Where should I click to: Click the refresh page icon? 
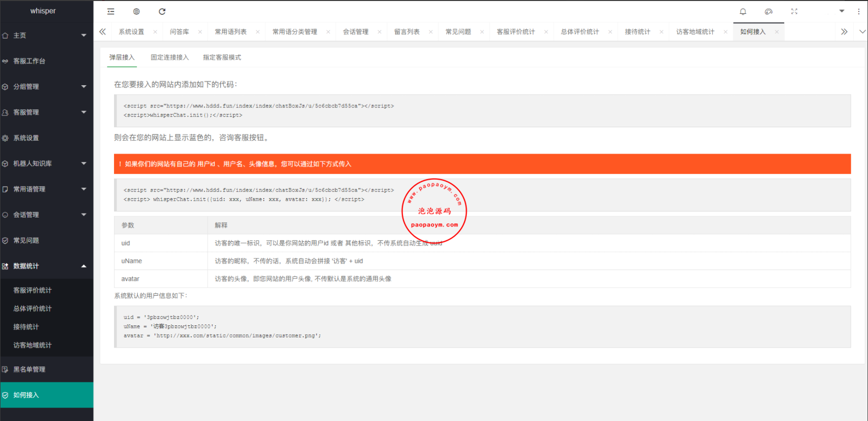tap(162, 11)
